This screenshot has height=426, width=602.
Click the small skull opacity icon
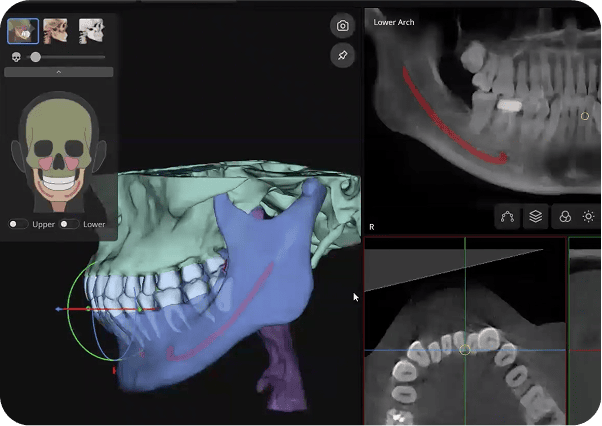[15, 58]
